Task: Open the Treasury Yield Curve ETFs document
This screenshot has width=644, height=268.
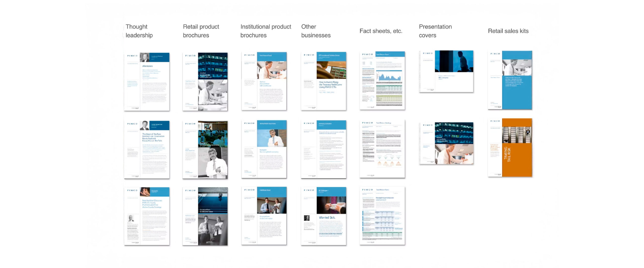Action: 324,81
